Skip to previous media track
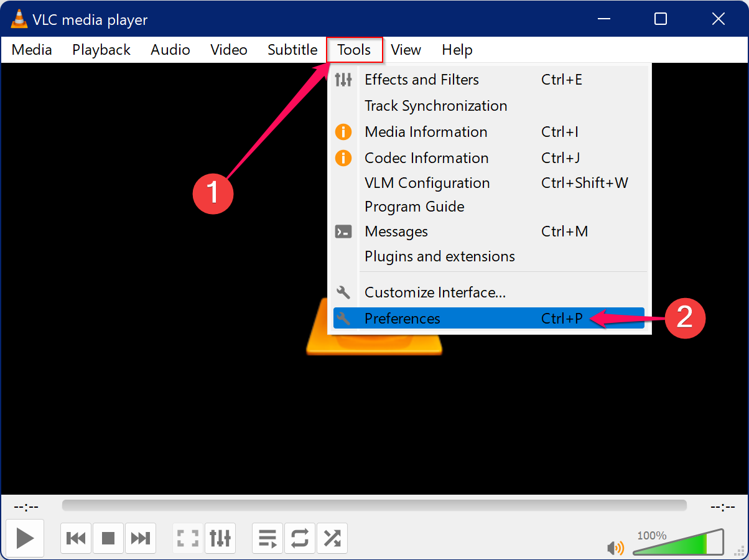 tap(76, 538)
